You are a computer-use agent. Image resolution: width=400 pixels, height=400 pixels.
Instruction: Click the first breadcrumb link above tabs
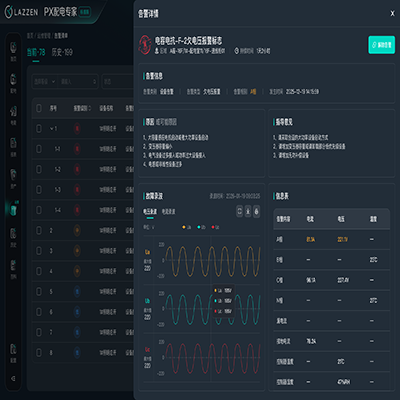pyautogui.click(x=30, y=36)
